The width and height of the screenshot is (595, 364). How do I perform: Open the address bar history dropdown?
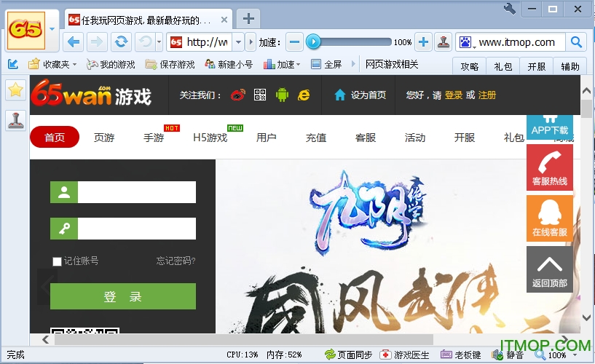coord(238,42)
